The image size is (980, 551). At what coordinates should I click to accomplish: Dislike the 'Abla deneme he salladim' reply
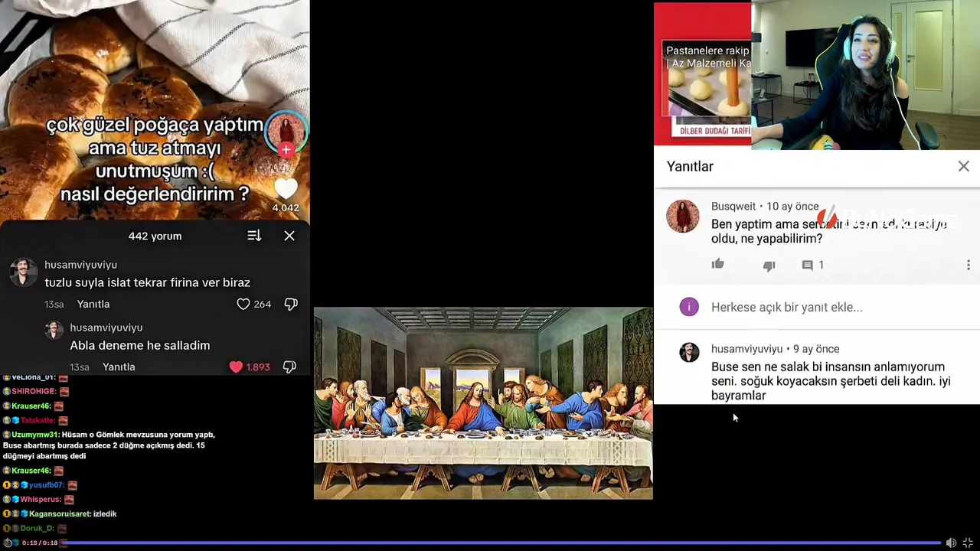(x=289, y=367)
